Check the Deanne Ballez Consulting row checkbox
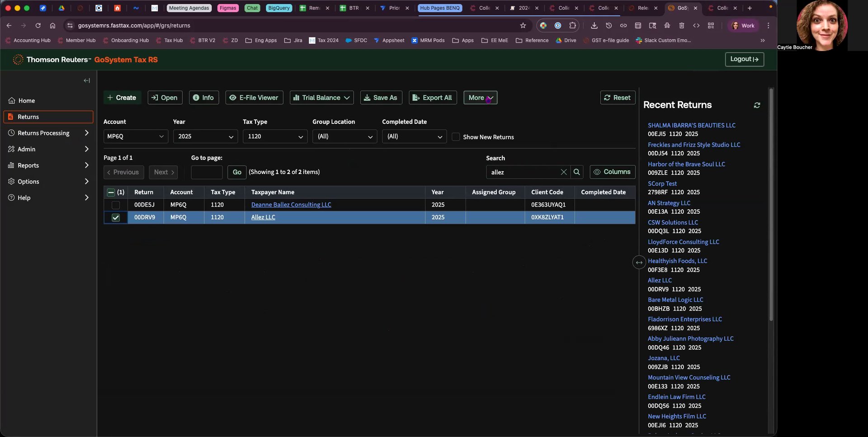The width and height of the screenshot is (868, 437). 116,205
